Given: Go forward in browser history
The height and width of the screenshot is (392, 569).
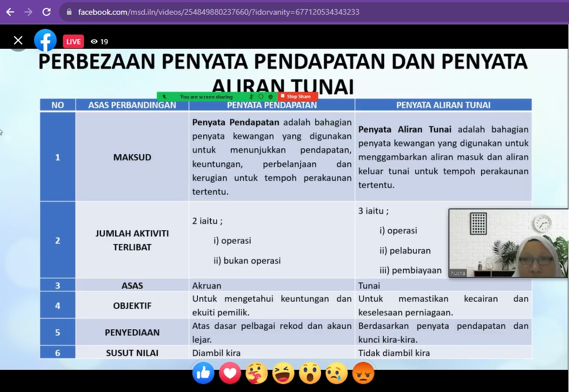Looking at the screenshot, I should pyautogui.click(x=28, y=12).
